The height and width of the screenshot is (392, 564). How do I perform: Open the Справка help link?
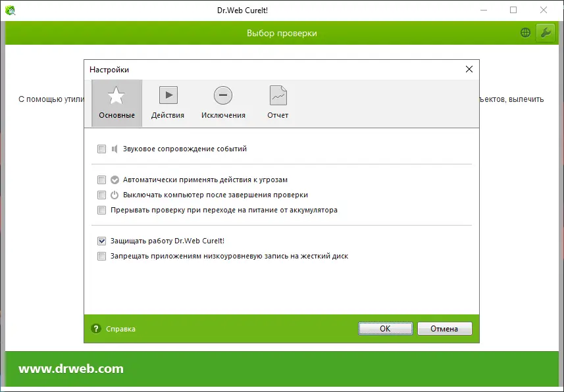click(120, 329)
